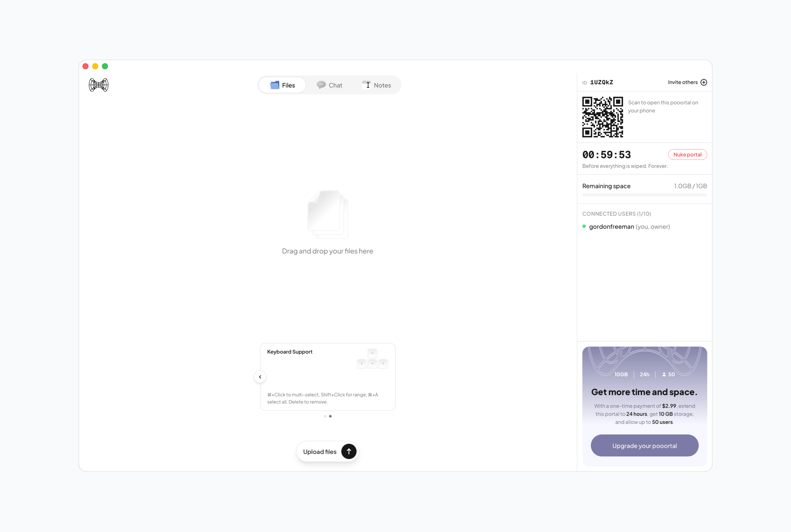
Task: Click the right arrow key in Keyboard Support
Action: [383, 363]
